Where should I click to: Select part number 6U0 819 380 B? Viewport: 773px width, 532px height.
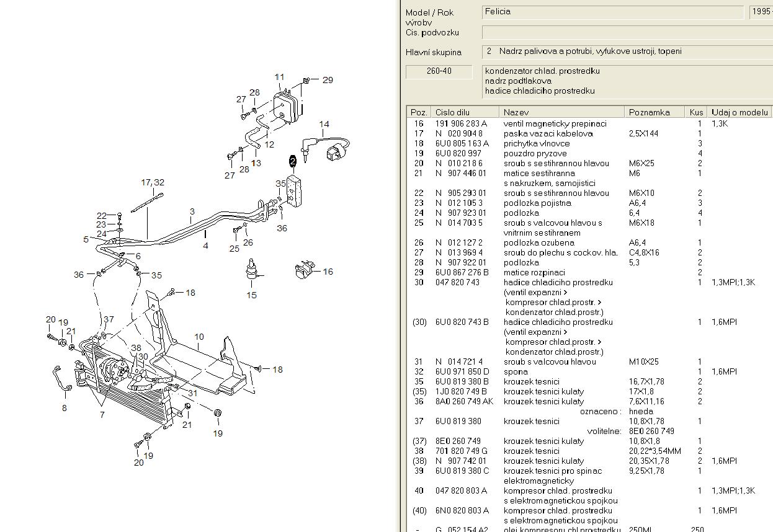[x=462, y=381]
